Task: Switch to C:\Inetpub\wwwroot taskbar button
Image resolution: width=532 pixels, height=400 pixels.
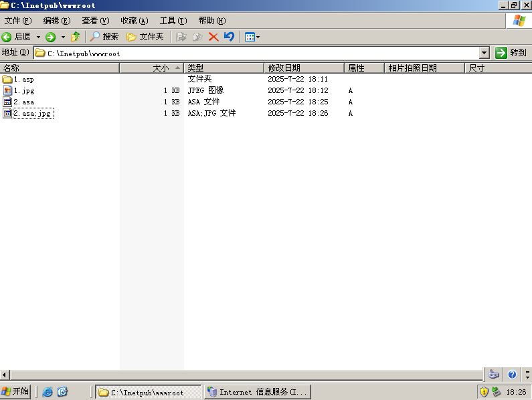Action: click(x=149, y=392)
